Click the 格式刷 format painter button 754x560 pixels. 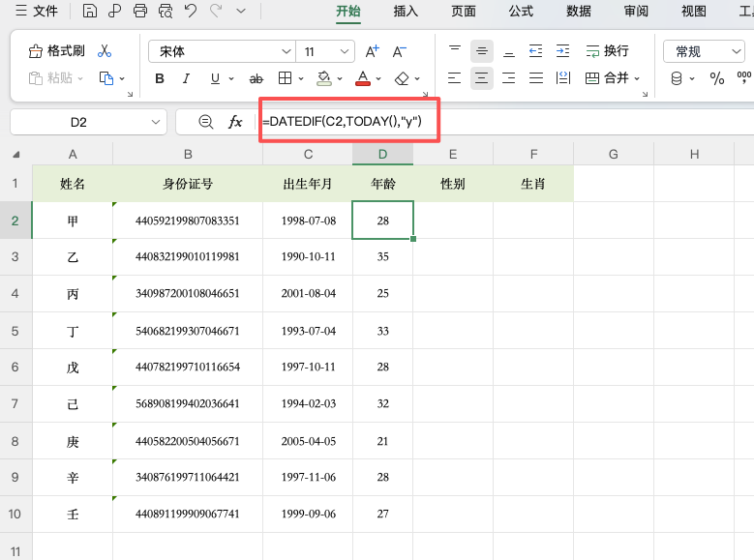coord(57,51)
